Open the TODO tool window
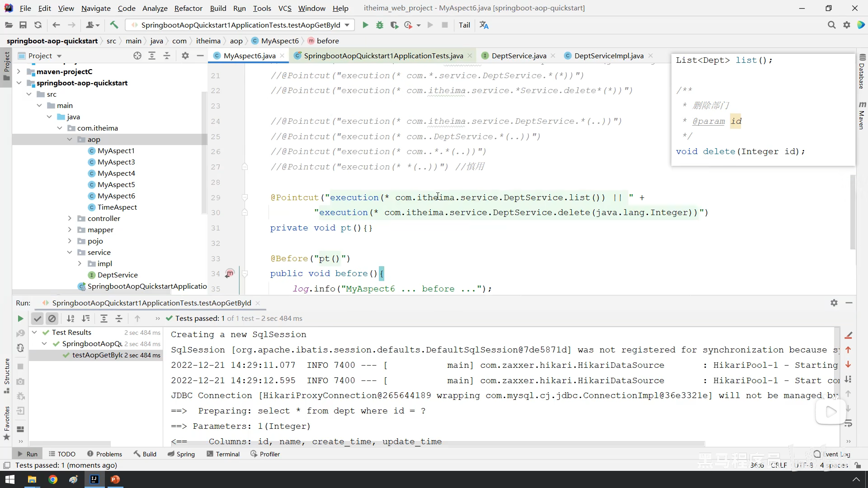The width and height of the screenshot is (868, 488). click(62, 454)
